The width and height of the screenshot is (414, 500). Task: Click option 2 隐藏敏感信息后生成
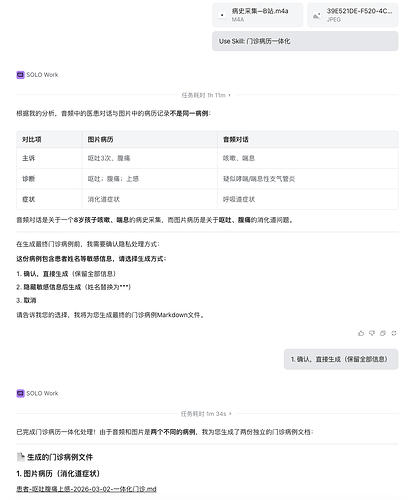[74, 287]
